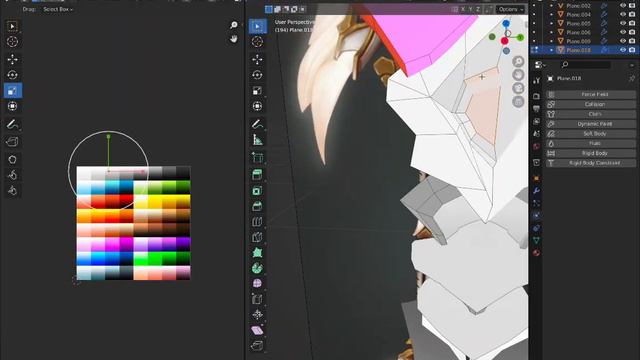Add Force Field physics
Image resolution: width=640 pixels, height=360 pixels.
point(591,94)
